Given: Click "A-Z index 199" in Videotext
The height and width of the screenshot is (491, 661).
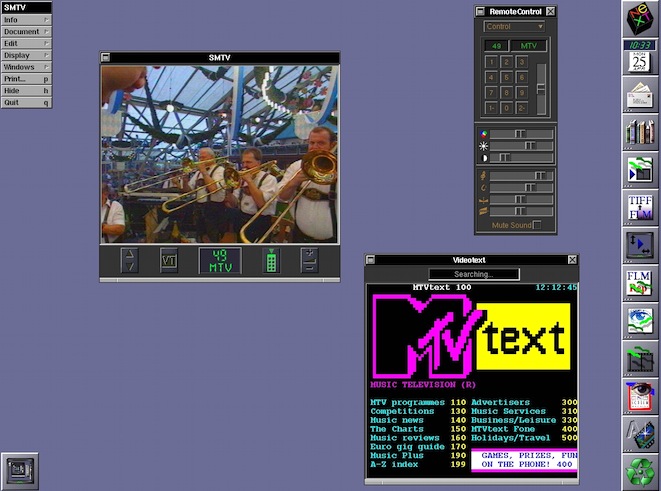Looking at the screenshot, I should pyautogui.click(x=418, y=464).
